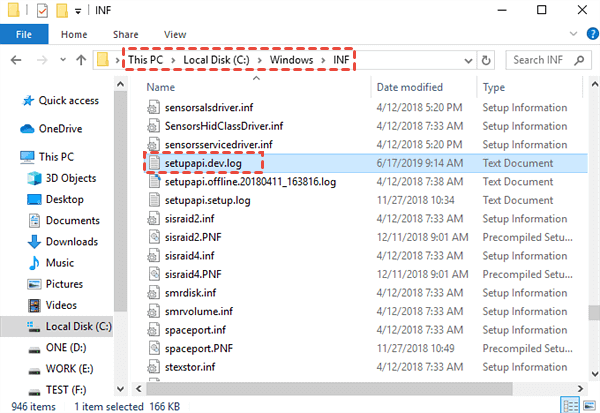
Task: Sort by the Date modified column header
Action: (x=409, y=87)
